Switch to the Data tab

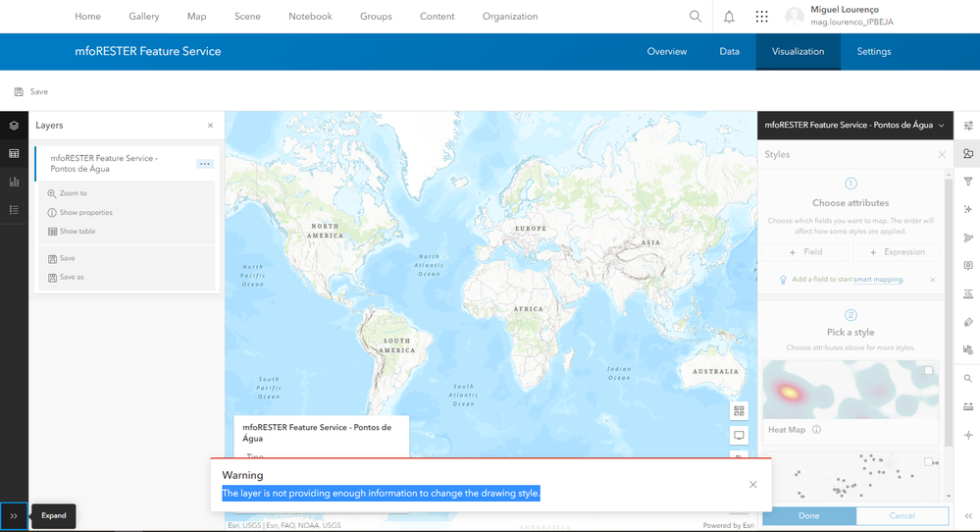click(730, 52)
